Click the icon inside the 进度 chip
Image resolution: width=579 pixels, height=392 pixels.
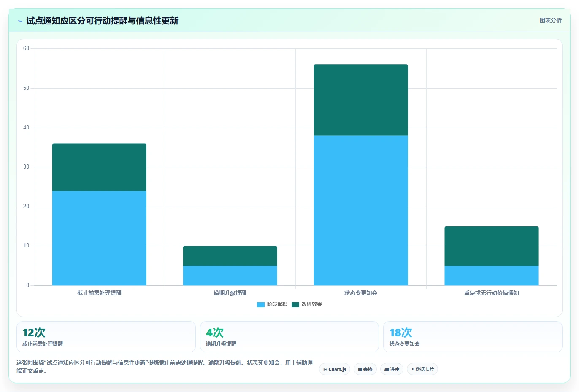tap(387, 370)
